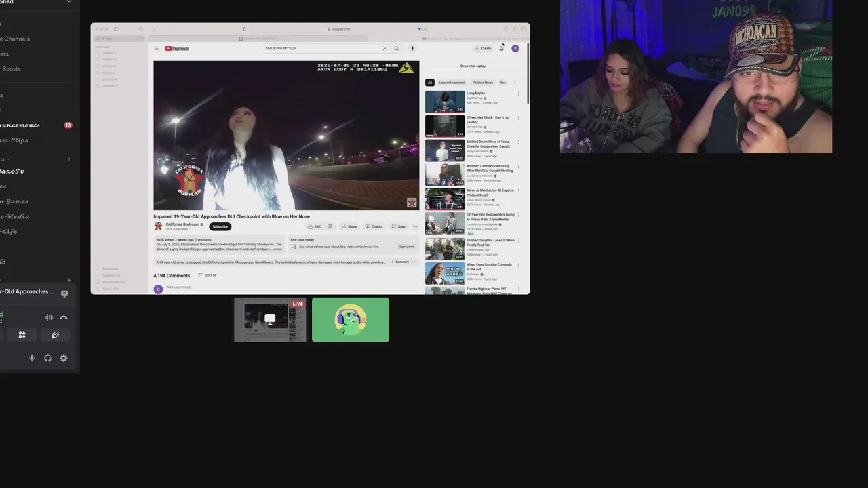Expand the Discord server name dropdown

click(x=68, y=2)
